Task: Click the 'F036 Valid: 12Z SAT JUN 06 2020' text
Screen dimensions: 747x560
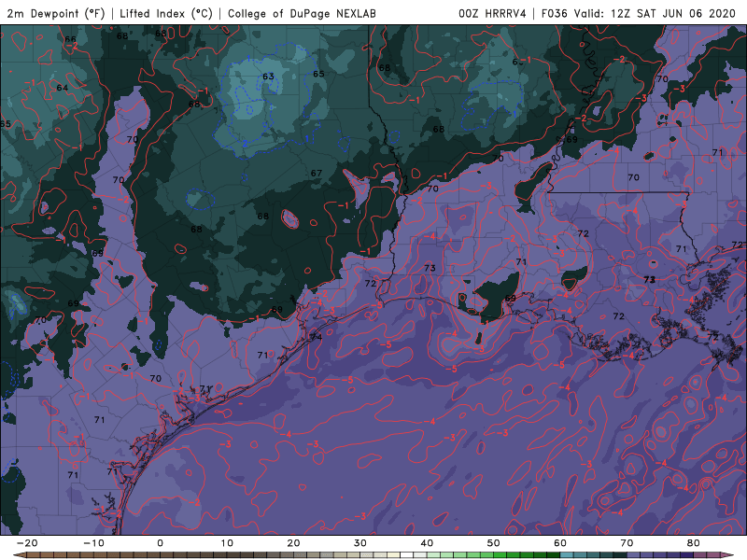Action: [639, 13]
